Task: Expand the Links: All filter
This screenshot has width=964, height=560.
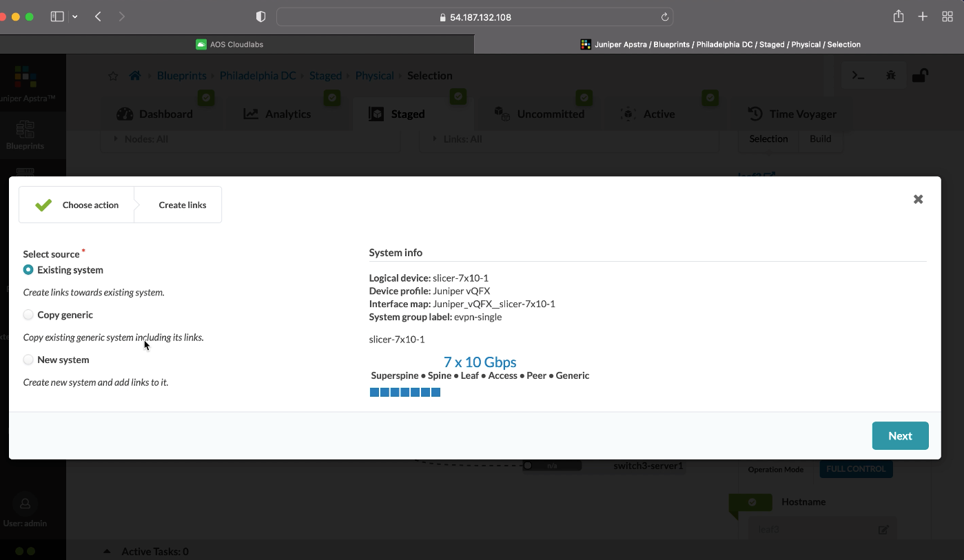Action: pyautogui.click(x=569, y=139)
